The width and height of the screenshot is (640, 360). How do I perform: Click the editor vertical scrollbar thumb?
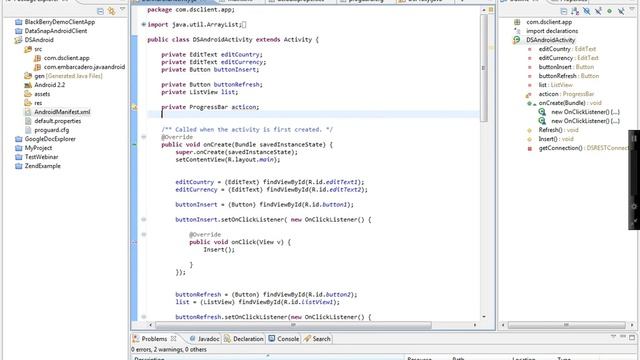[x=484, y=68]
